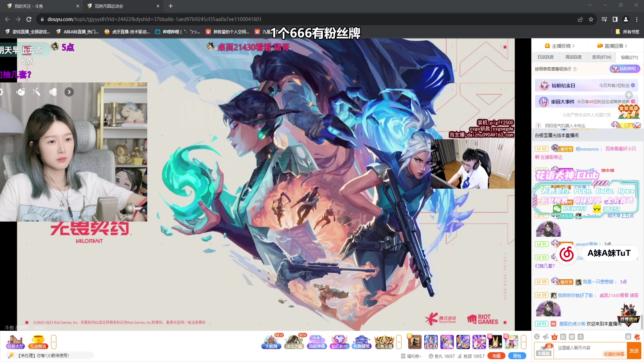The width and height of the screenshot is (644, 362).
Task: Open the 决斗之巅 activity icon
Action: point(294,342)
